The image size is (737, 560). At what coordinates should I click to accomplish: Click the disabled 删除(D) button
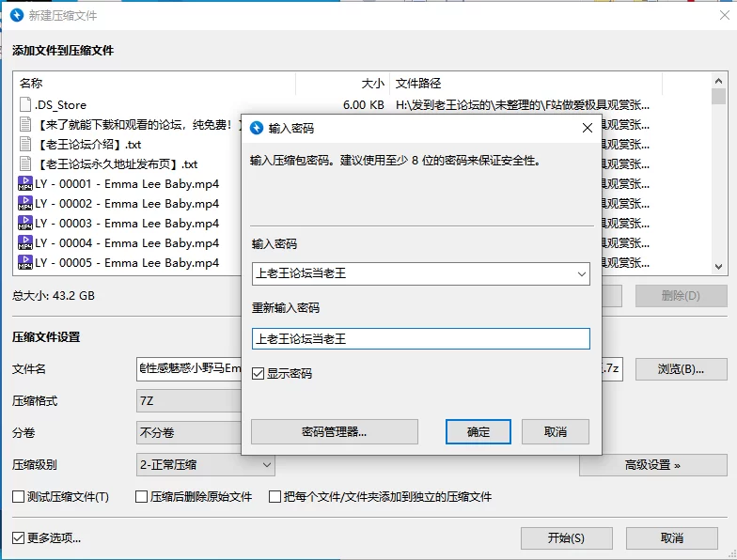[681, 296]
